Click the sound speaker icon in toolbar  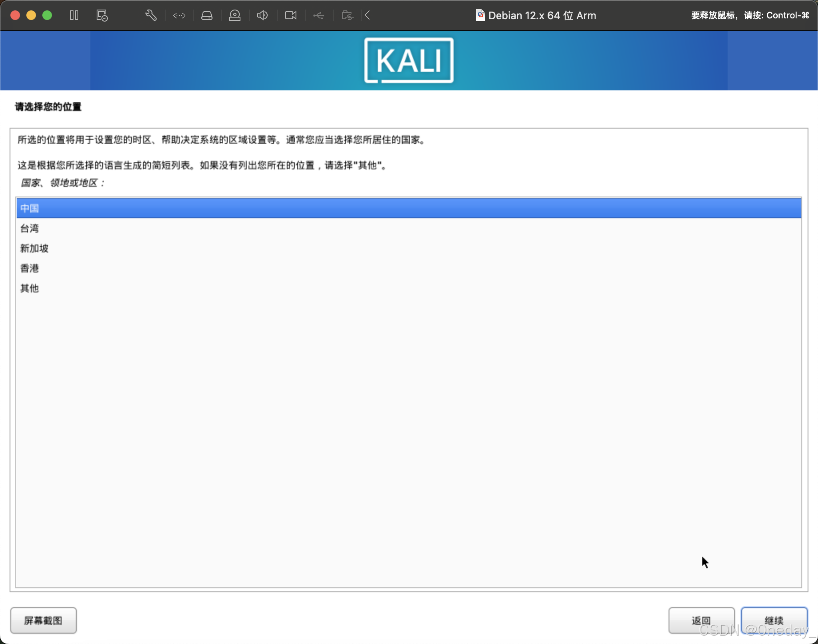[x=262, y=16]
